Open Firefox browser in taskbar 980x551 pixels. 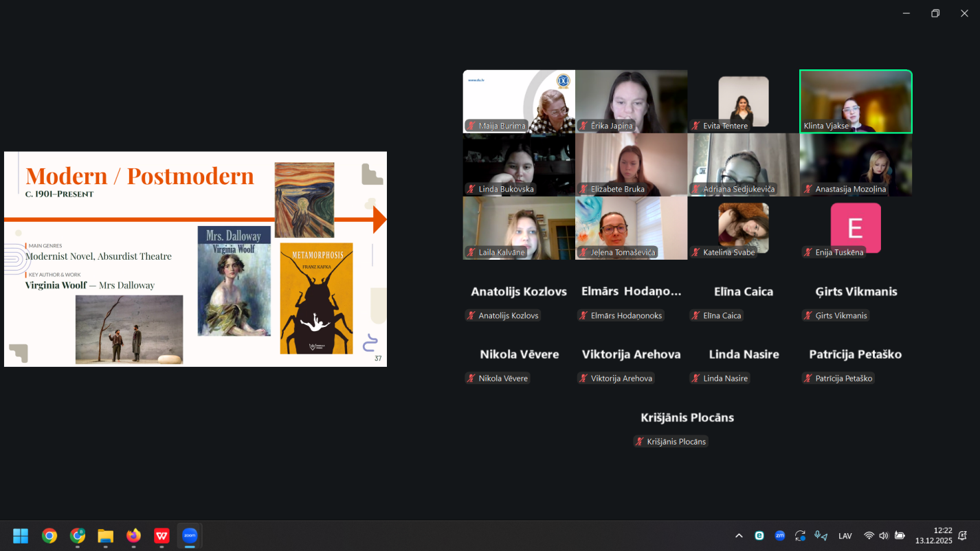(x=133, y=536)
